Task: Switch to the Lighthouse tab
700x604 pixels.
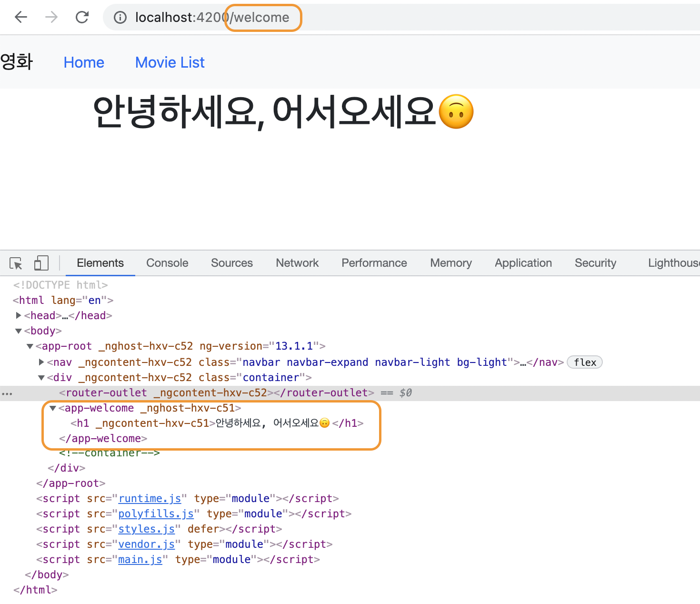Action: (674, 263)
